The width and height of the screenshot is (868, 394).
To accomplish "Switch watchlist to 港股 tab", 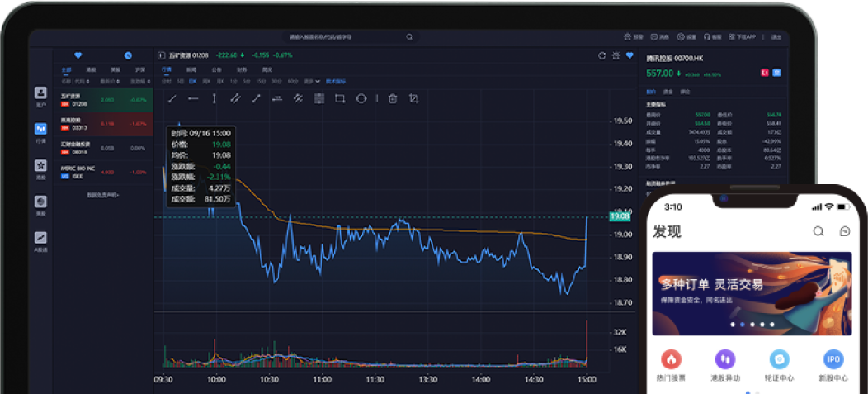I will (x=91, y=70).
